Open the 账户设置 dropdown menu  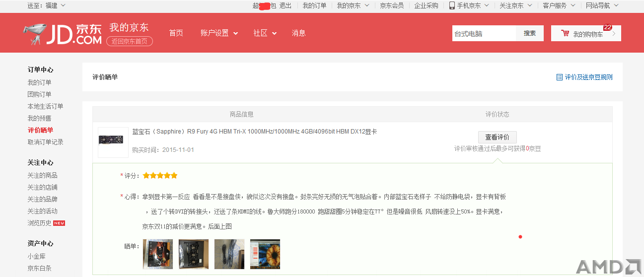(219, 33)
